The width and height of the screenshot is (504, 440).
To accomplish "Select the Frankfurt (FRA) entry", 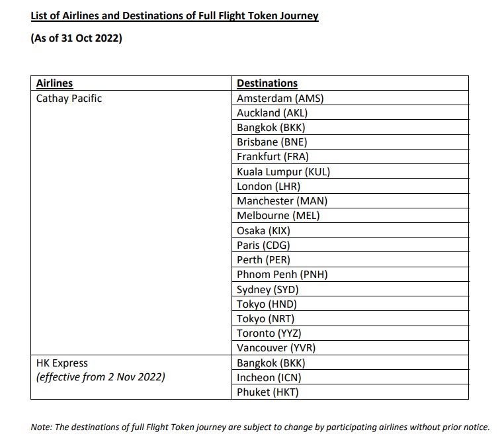I will [350, 157].
